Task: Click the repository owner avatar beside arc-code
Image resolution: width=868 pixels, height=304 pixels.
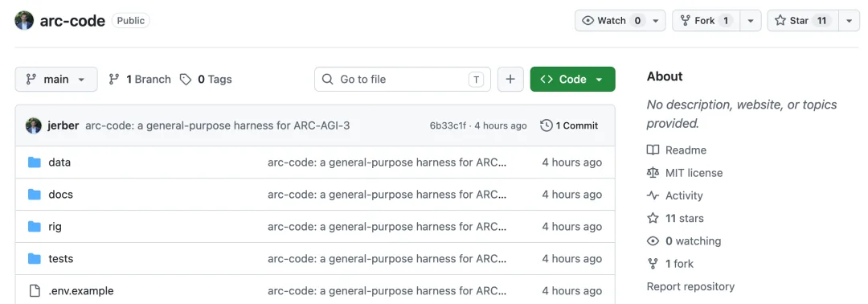Action: point(24,20)
